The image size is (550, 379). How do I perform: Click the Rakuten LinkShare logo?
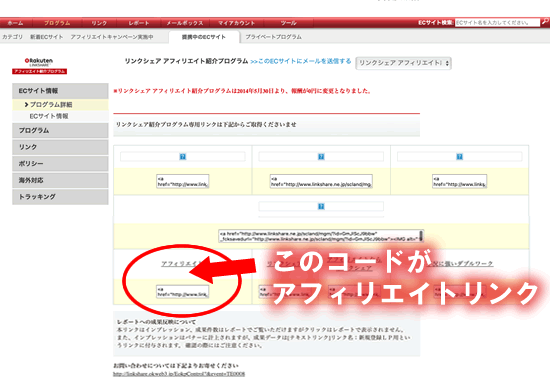click(39, 66)
